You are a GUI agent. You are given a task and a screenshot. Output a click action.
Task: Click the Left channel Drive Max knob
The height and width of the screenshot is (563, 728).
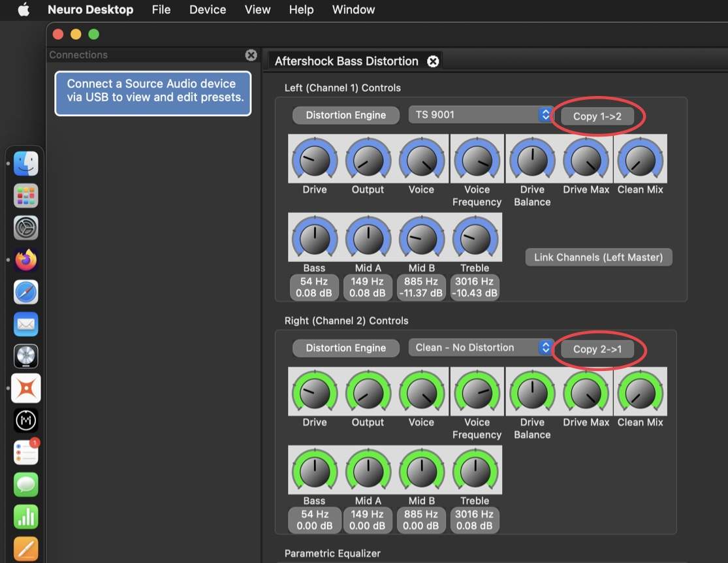(x=586, y=159)
